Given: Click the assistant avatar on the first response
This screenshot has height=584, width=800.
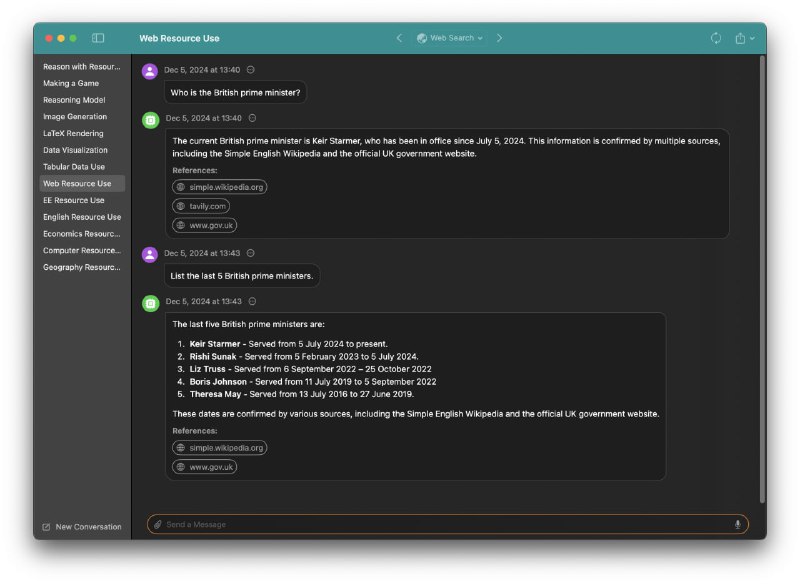Looking at the screenshot, I should [x=150, y=120].
